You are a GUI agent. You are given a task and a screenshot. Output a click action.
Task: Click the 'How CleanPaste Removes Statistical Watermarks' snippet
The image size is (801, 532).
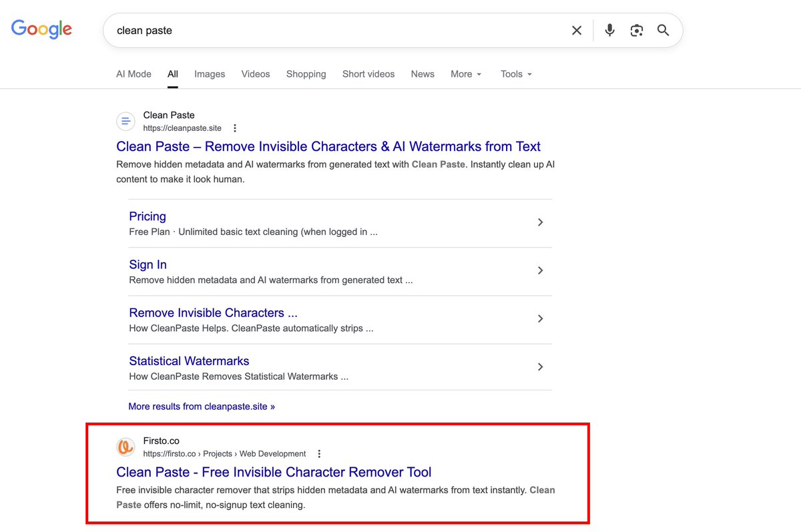pos(239,376)
